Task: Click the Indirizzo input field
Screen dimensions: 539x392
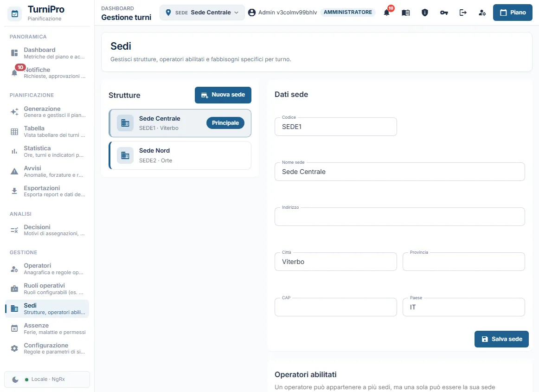Action: [x=399, y=217]
